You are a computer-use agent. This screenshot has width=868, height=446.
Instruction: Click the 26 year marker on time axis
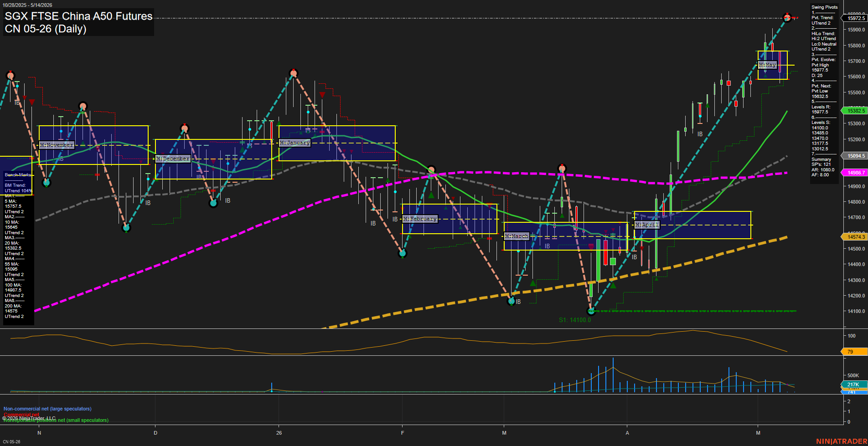click(279, 433)
